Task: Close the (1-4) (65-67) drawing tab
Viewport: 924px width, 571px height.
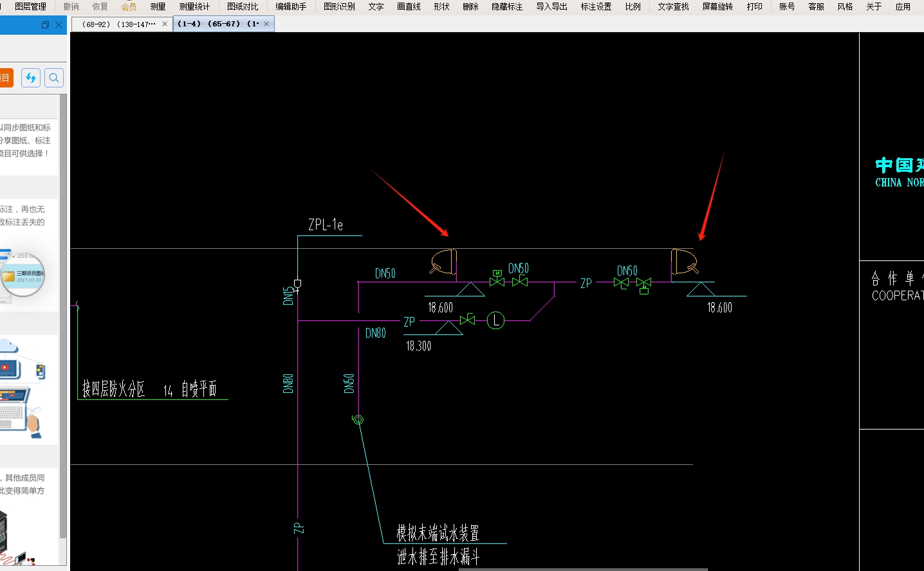Action: point(266,24)
